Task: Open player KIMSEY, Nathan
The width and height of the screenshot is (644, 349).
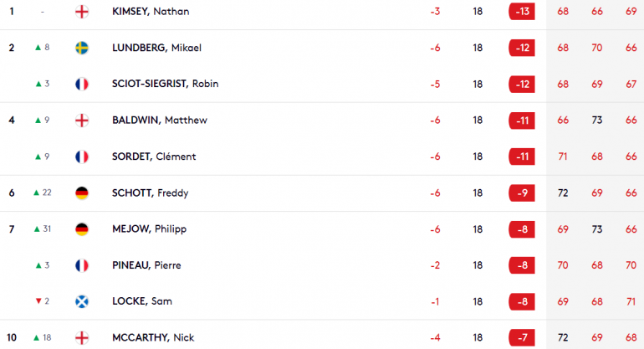Action: click(x=151, y=12)
